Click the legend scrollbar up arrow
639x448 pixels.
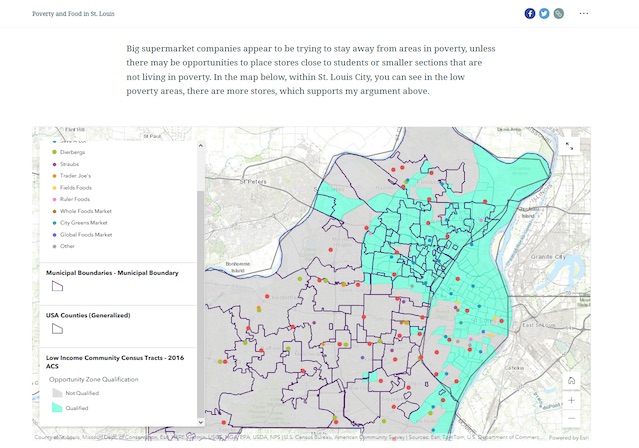201,146
